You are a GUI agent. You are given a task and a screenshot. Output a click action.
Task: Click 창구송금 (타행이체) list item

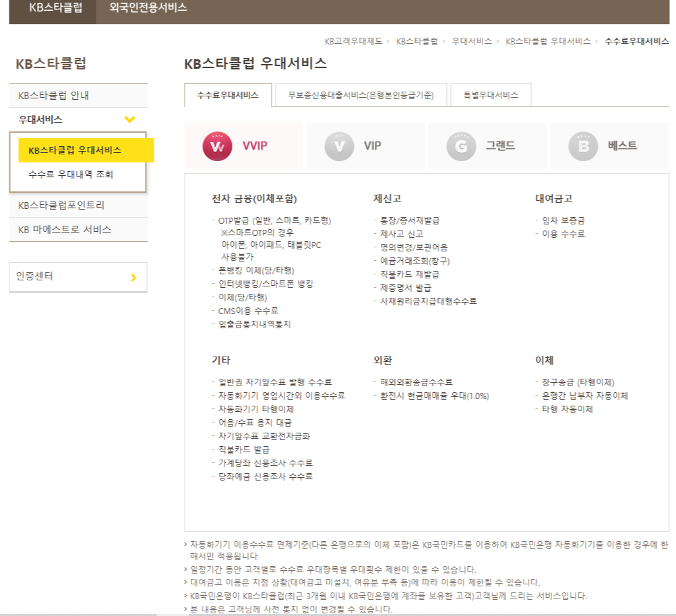tap(578, 382)
